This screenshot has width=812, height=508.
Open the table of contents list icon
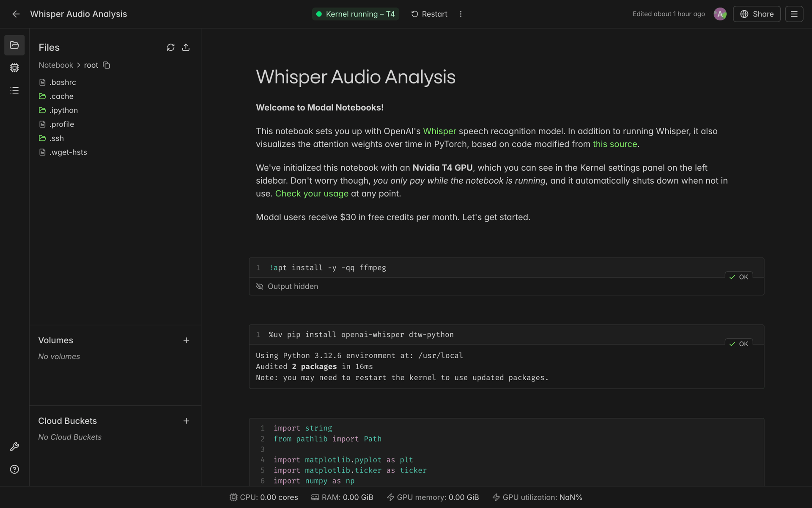(14, 90)
